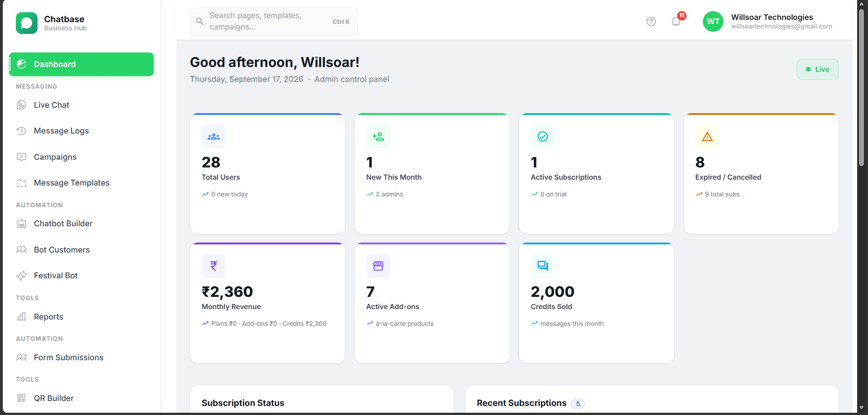The width and height of the screenshot is (868, 415).
Task: Click the Monthly Revenue rupee icon
Action: pos(213,266)
